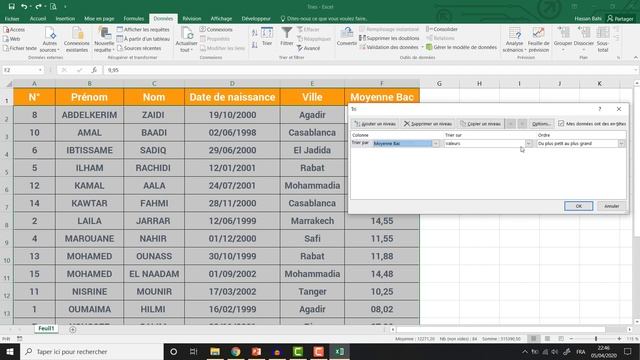Click Annuler in the Tri dialog
Image resolution: width=640 pixels, height=360 pixels.
pyautogui.click(x=611, y=206)
